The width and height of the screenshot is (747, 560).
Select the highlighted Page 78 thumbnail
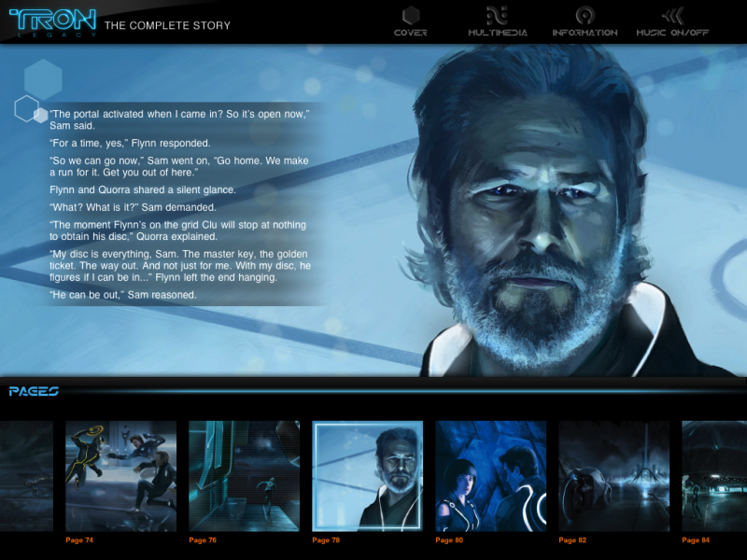[367, 476]
